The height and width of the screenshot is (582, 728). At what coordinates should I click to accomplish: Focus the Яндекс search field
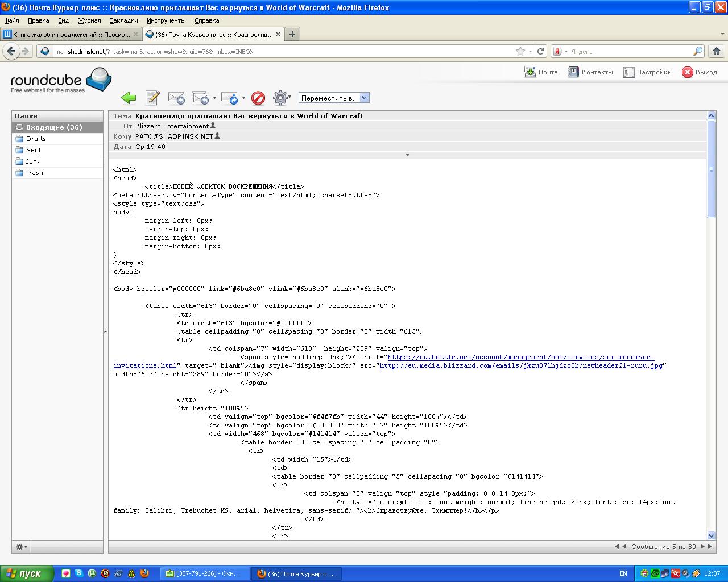click(x=630, y=51)
